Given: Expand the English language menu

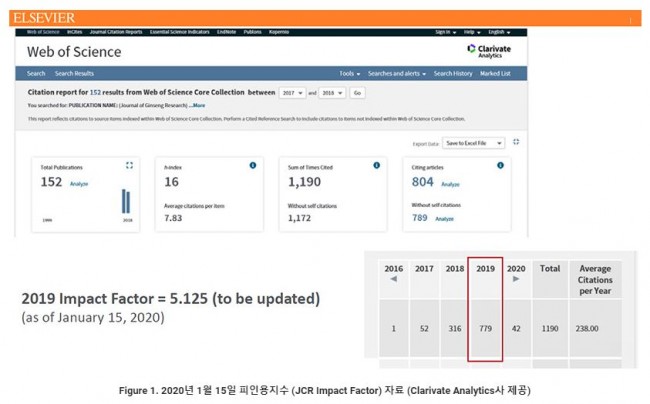Looking at the screenshot, I should 499,32.
